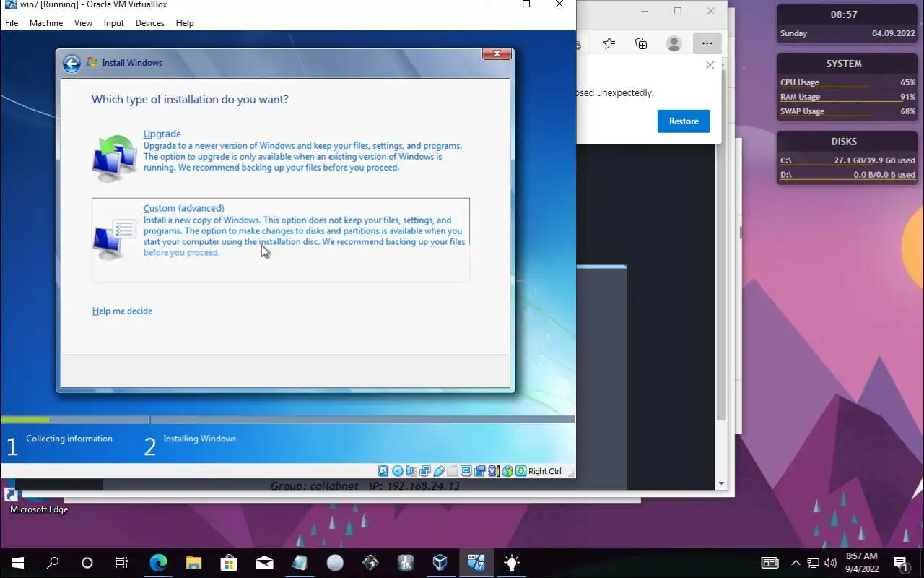The height and width of the screenshot is (578, 924).
Task: Click the VirtualBox shared folders indicator
Action: click(452, 471)
